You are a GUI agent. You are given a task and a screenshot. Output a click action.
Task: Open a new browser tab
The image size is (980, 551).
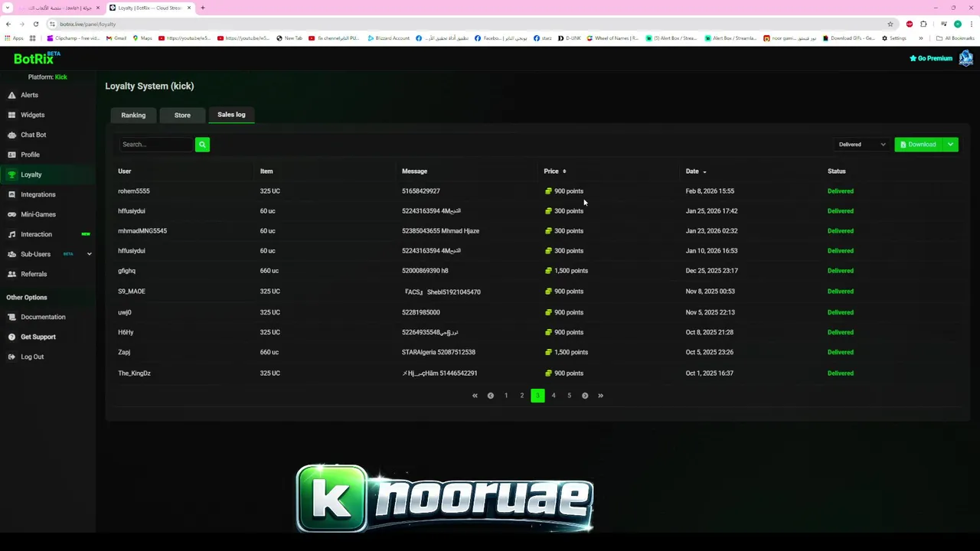tap(203, 8)
